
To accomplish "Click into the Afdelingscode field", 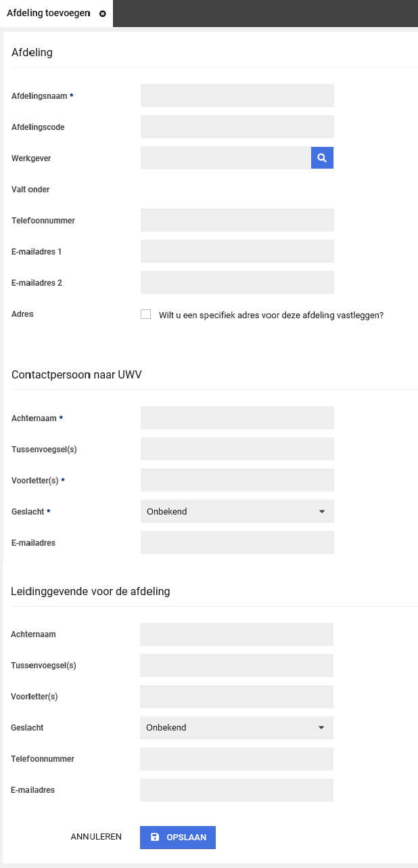I will pyautogui.click(x=237, y=127).
